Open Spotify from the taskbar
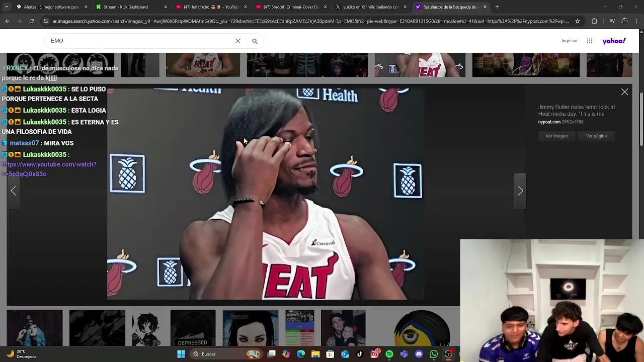This screenshot has width=644, height=362. (389, 354)
